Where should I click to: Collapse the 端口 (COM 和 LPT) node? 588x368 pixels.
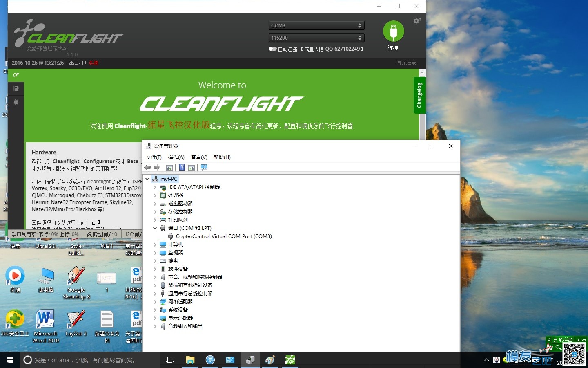(155, 228)
